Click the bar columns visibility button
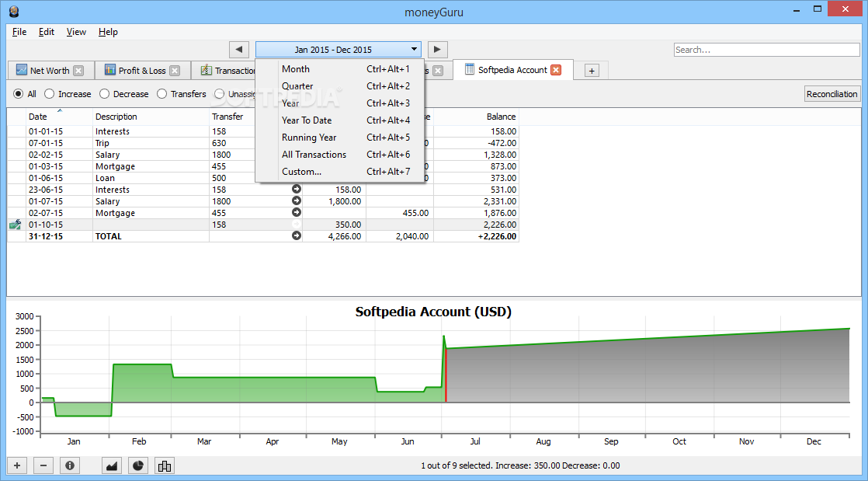 tap(165, 465)
